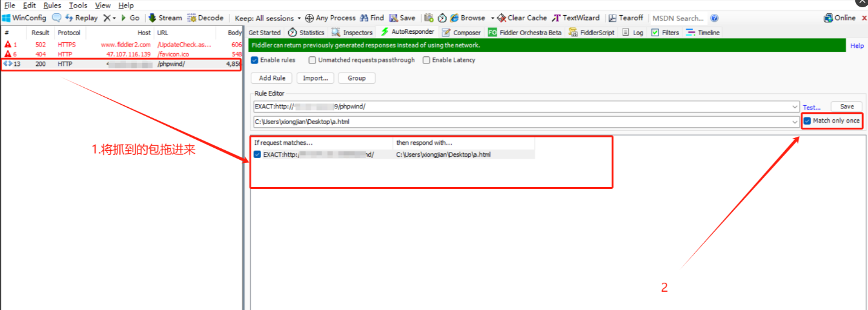Open the File menu
The height and width of the screenshot is (310, 868).
coord(10,5)
